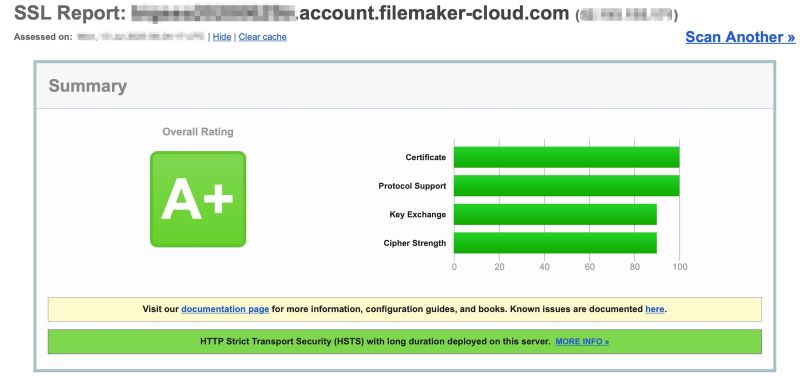Click the Cipher Strength score bar
800x378 pixels.
555,243
